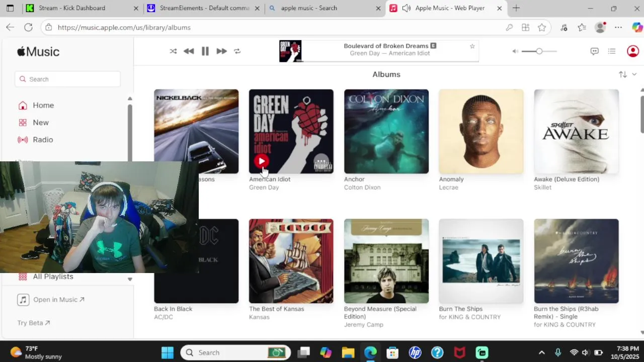Click the browser address bar URL
Screen dimensions: 644x362
click(x=124, y=28)
